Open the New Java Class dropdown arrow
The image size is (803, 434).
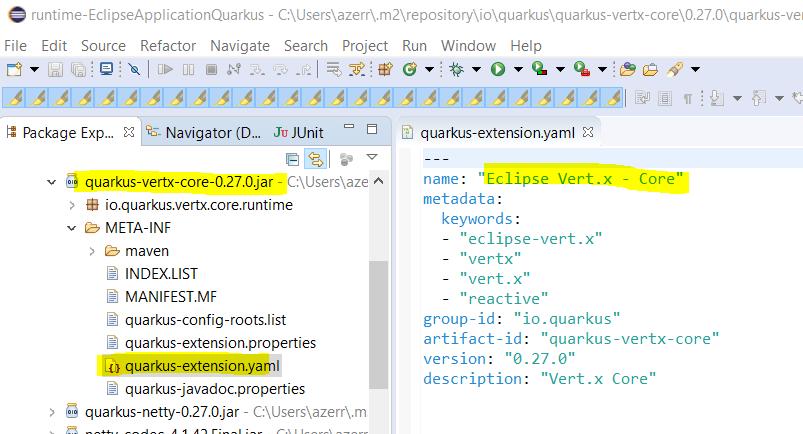[x=430, y=69]
